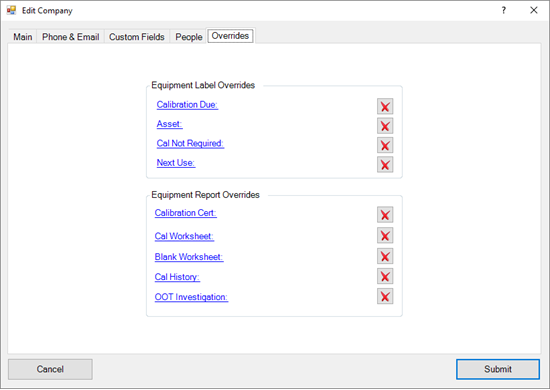Open the Phone & Email tab
This screenshot has width=550, height=390.
coord(71,37)
